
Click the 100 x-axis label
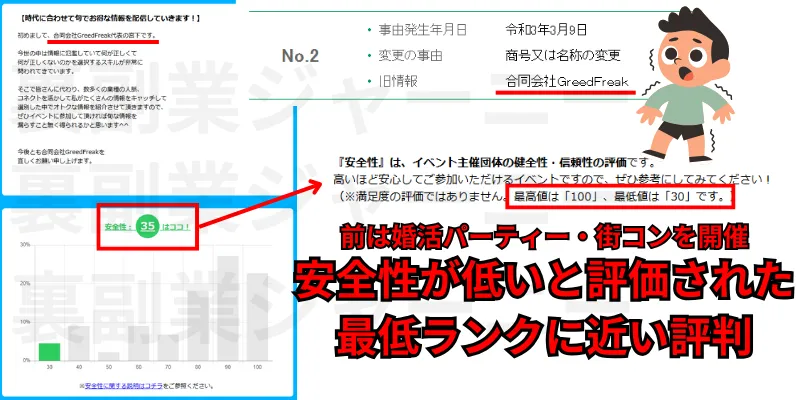[x=257, y=367]
